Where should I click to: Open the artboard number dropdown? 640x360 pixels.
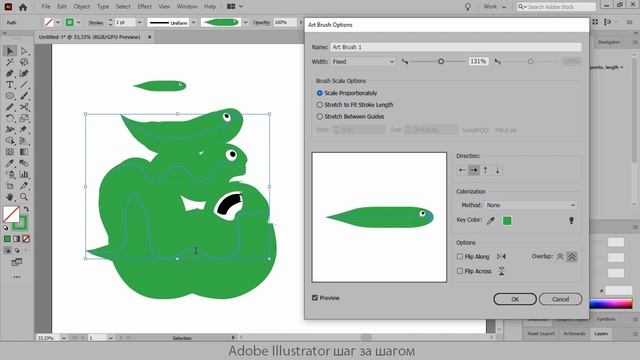tap(111, 338)
